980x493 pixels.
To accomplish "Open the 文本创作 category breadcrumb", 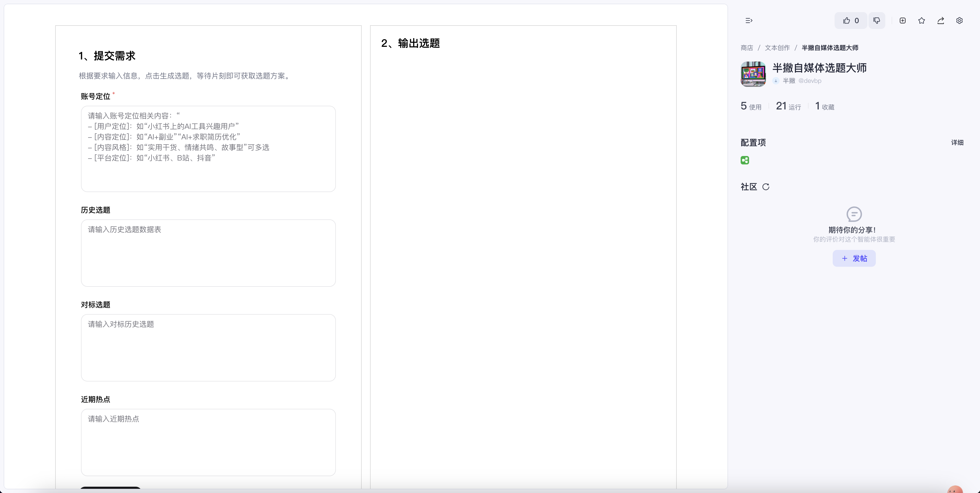I will [x=777, y=48].
